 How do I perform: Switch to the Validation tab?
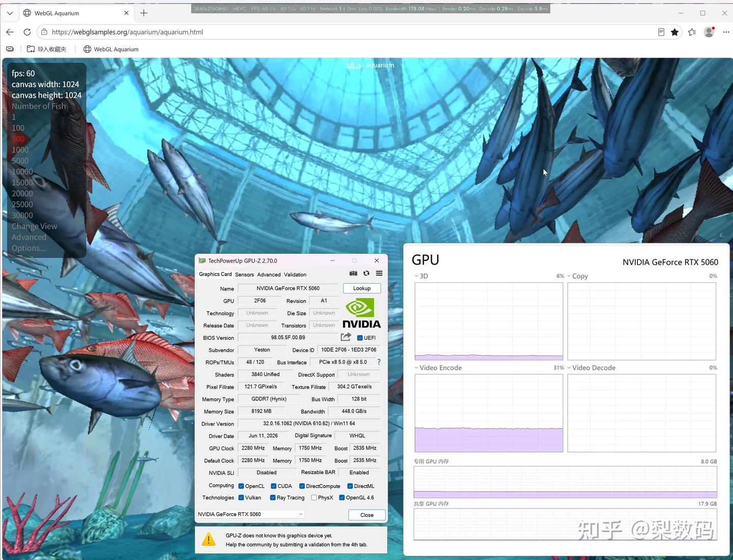point(295,275)
